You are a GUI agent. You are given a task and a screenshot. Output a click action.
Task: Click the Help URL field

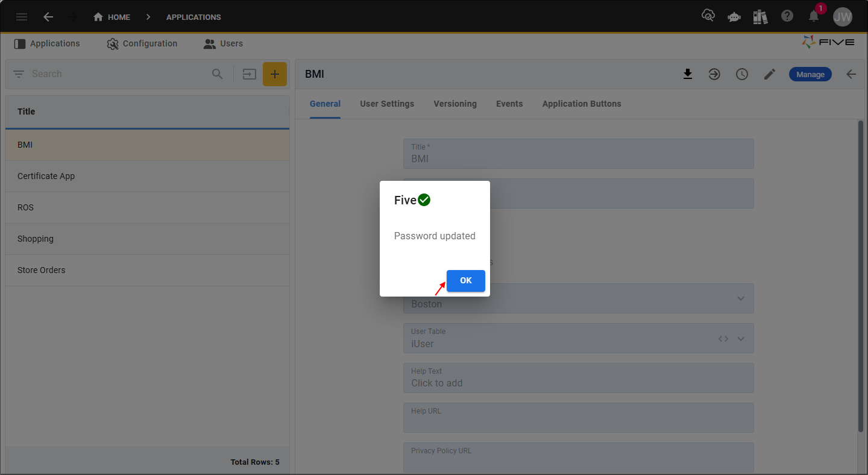tap(579, 418)
